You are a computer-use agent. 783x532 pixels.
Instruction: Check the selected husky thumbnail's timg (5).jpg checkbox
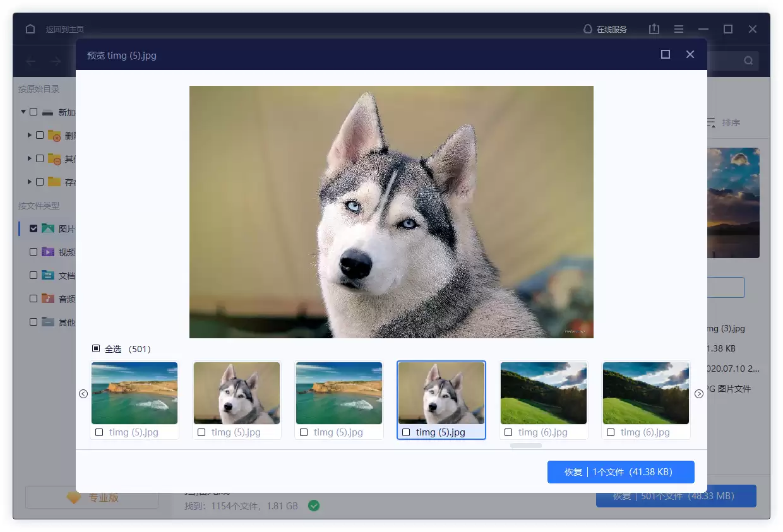coord(406,432)
